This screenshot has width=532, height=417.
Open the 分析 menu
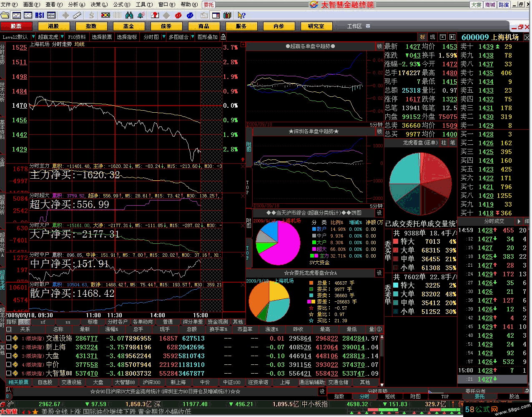point(77,5)
